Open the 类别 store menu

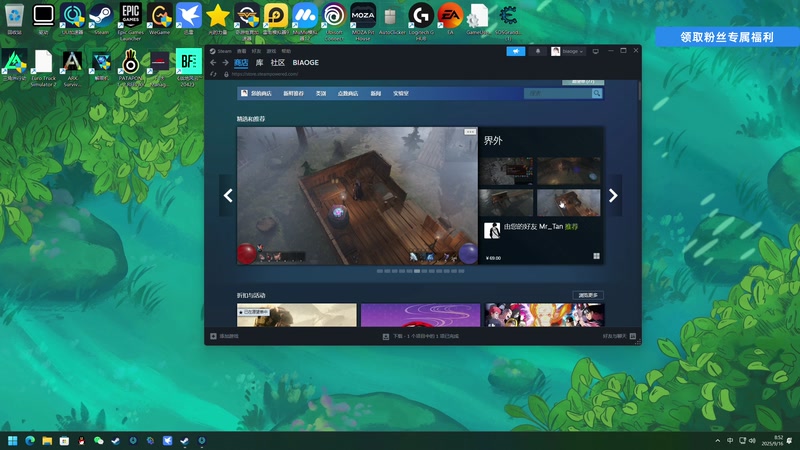pyautogui.click(x=321, y=93)
